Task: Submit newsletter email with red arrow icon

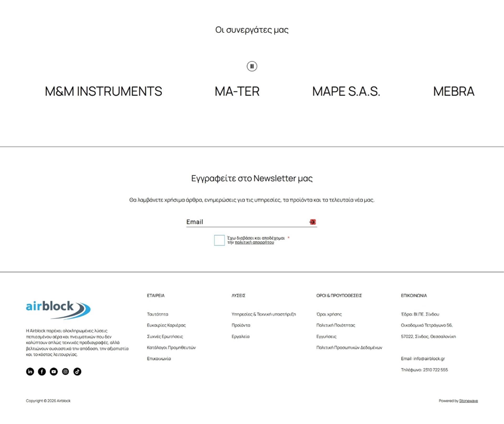Action: (312, 222)
